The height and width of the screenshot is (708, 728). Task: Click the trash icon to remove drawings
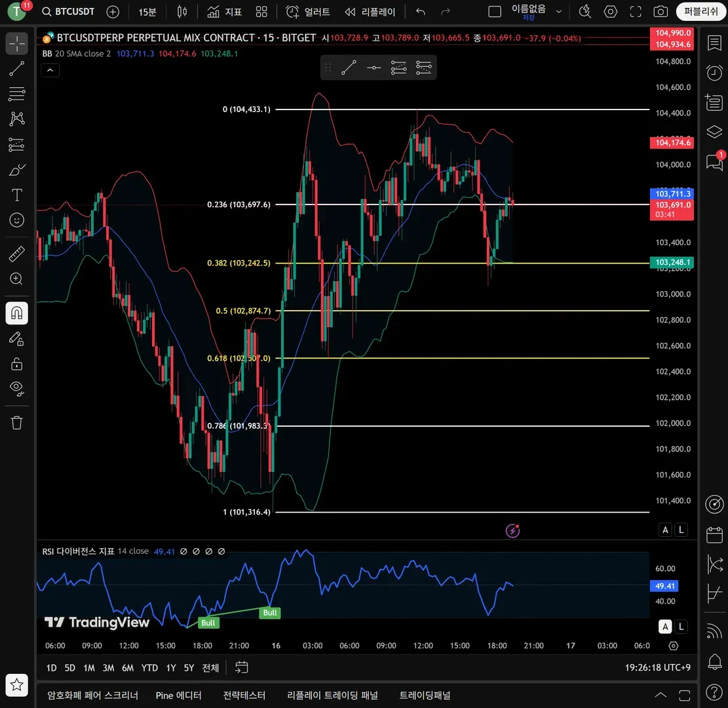pos(16,422)
